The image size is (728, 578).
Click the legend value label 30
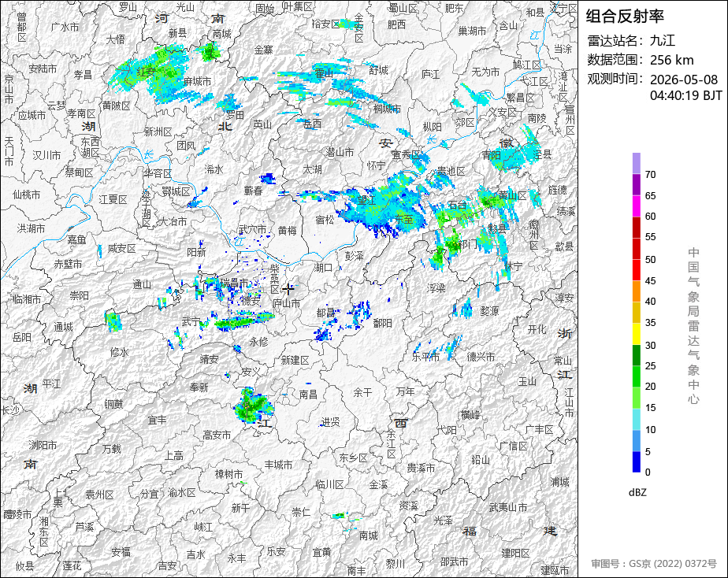pos(651,345)
